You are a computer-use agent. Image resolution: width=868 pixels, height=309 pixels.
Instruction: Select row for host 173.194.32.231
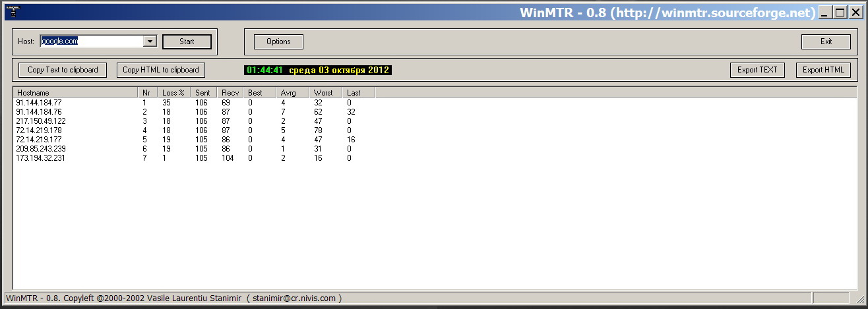(40, 158)
